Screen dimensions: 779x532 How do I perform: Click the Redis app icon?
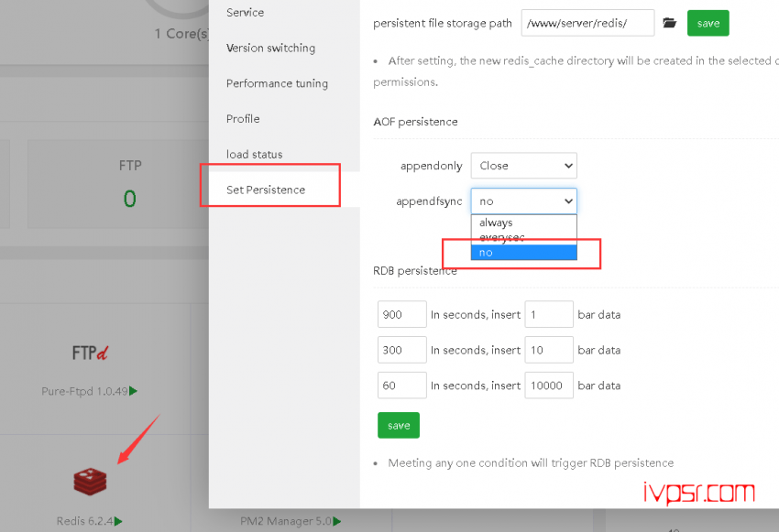90,482
